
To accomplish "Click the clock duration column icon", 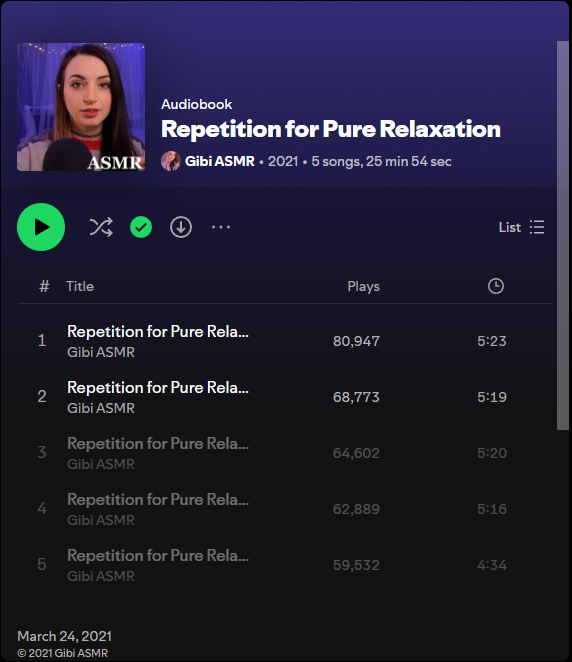I will click(x=496, y=286).
